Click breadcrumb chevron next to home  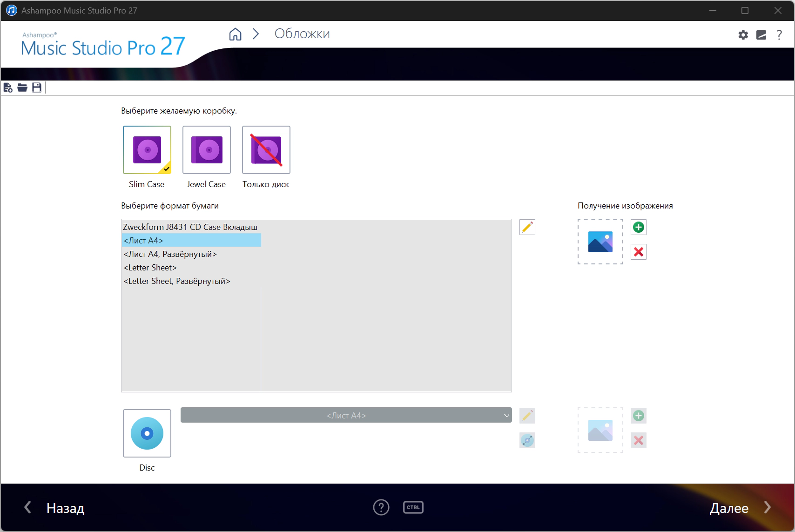pos(256,34)
